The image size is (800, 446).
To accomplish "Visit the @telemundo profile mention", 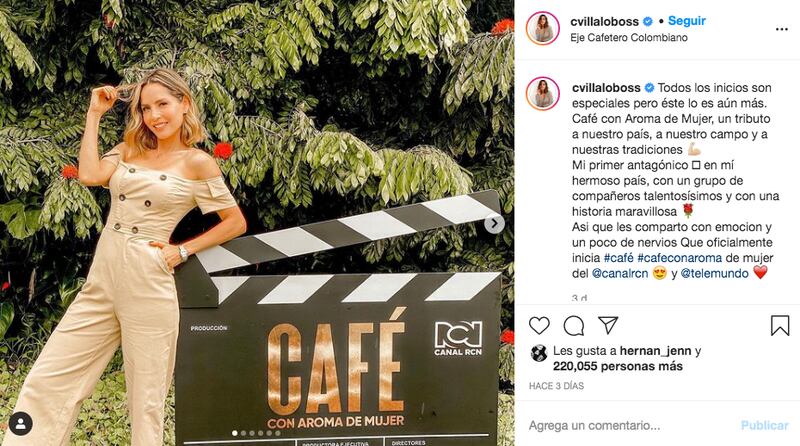I will [x=714, y=274].
